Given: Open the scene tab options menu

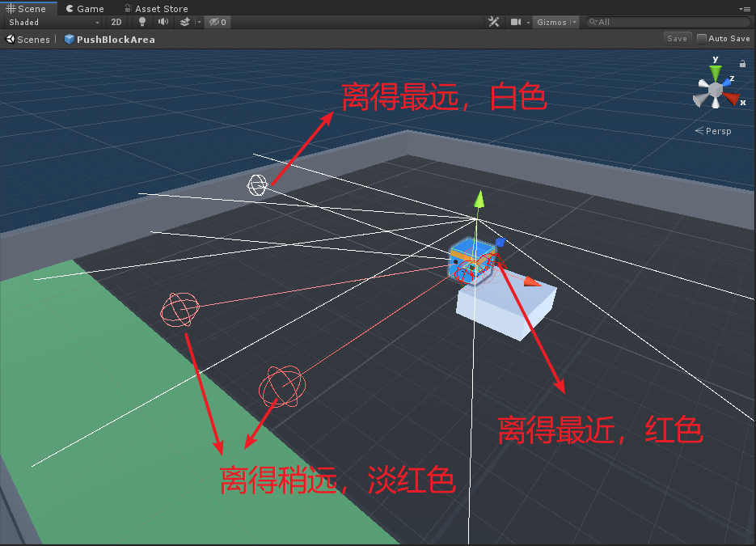Looking at the screenshot, I should (745, 9).
